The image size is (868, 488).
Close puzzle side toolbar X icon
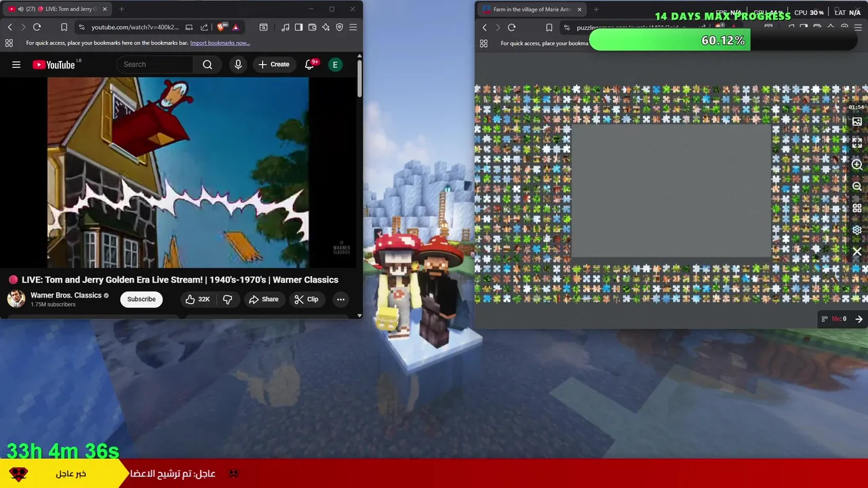(857, 251)
